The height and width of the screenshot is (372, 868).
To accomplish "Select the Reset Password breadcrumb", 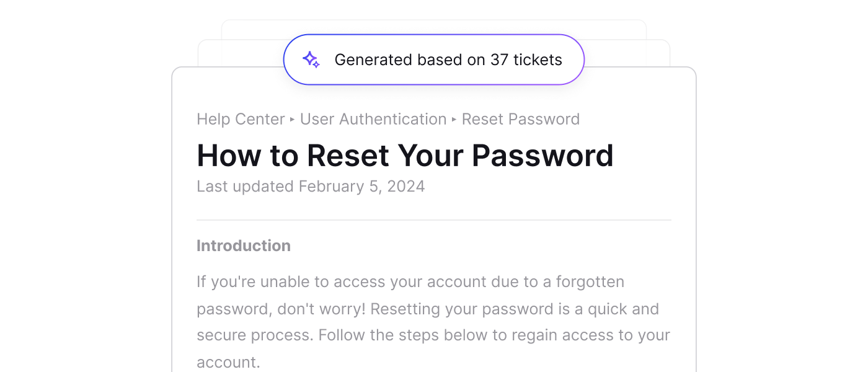I will click(x=521, y=119).
